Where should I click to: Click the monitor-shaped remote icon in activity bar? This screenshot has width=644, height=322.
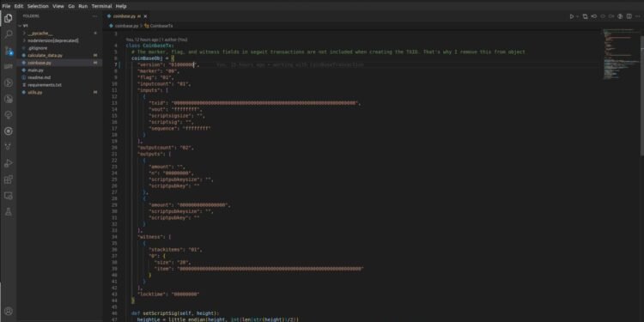pyautogui.click(x=9, y=196)
